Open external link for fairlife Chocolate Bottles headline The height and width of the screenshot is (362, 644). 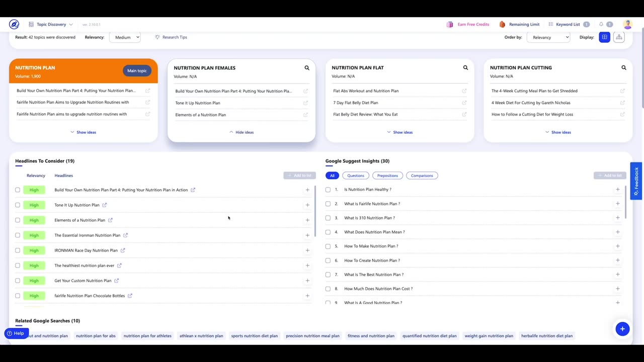[130, 296]
